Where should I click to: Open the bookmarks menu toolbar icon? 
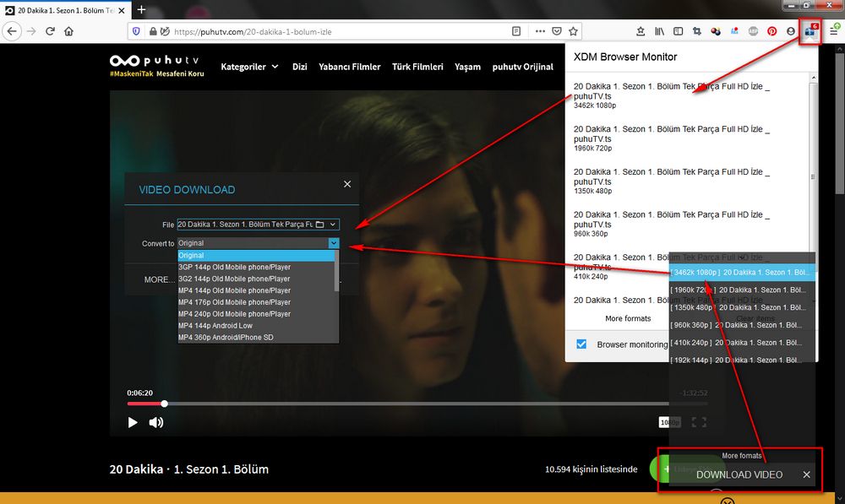641,31
